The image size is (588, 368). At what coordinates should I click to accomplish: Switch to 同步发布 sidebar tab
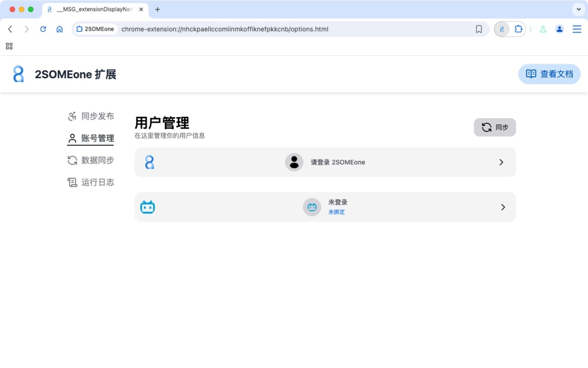pyautogui.click(x=90, y=116)
